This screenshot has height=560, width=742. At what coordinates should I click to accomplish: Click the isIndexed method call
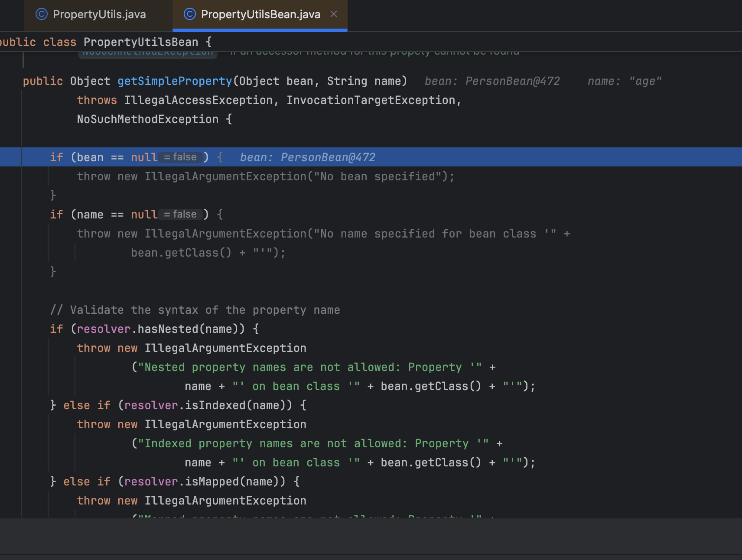215,405
